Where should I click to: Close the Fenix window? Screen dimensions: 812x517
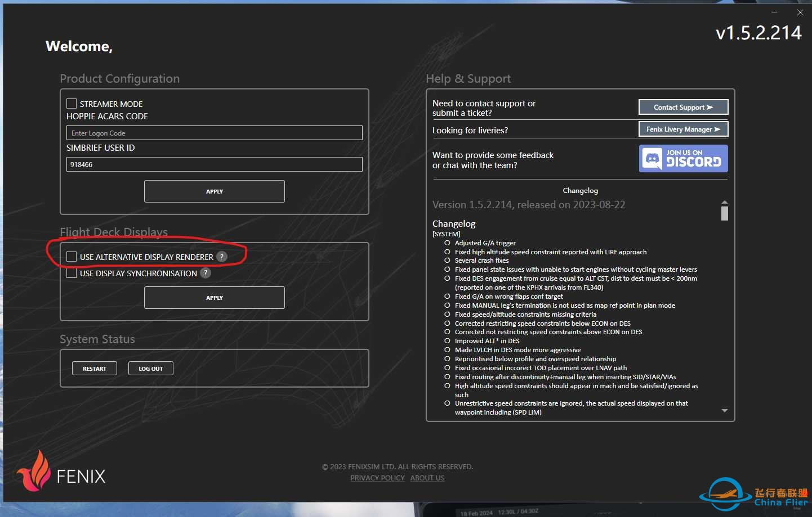click(800, 12)
